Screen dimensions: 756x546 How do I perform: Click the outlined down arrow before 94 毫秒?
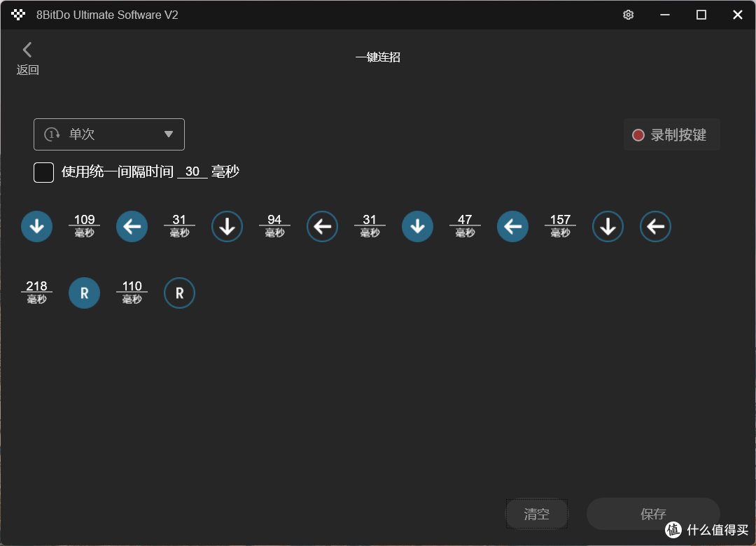[227, 226]
